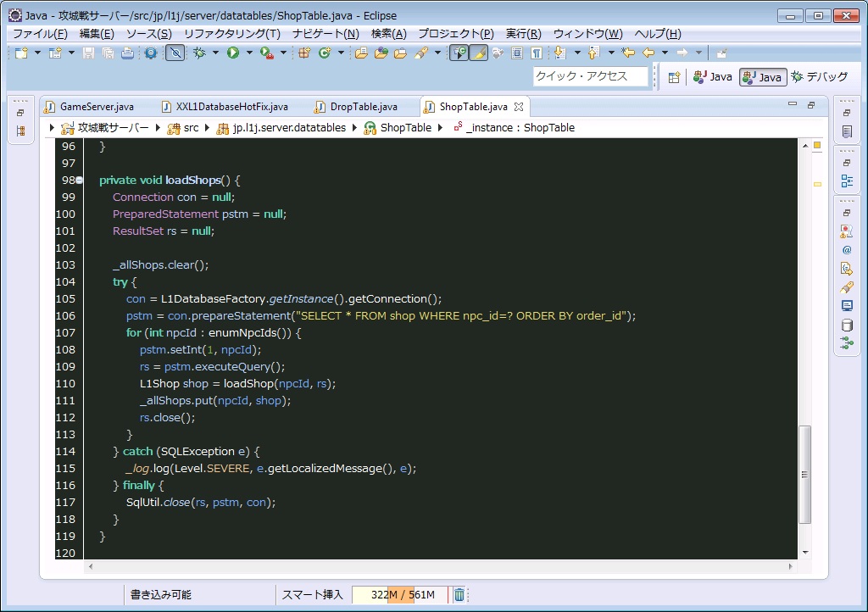Switch to the XXL1DatabaseHotFix.java tab

click(225, 107)
